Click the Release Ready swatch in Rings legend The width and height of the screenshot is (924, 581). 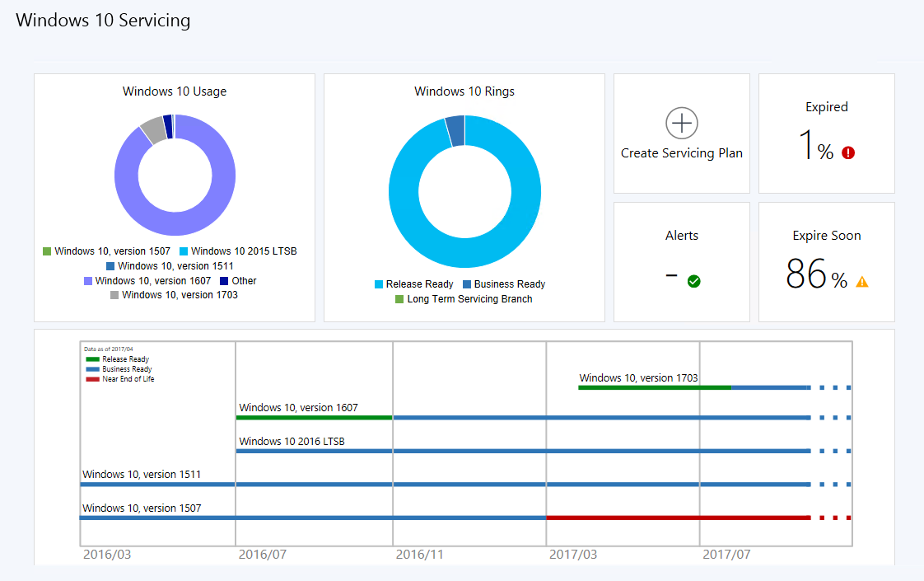coord(379,284)
